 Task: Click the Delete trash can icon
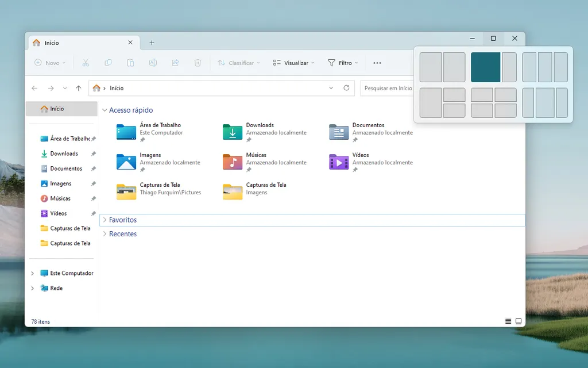[x=198, y=63]
